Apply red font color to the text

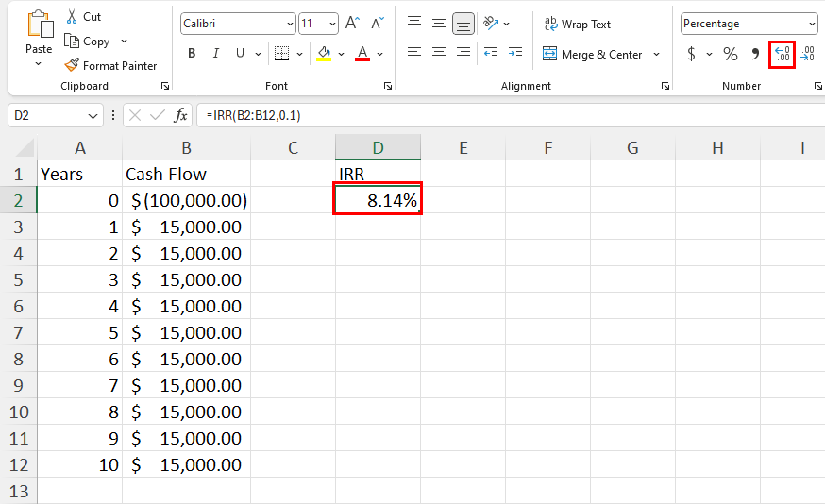(x=362, y=53)
